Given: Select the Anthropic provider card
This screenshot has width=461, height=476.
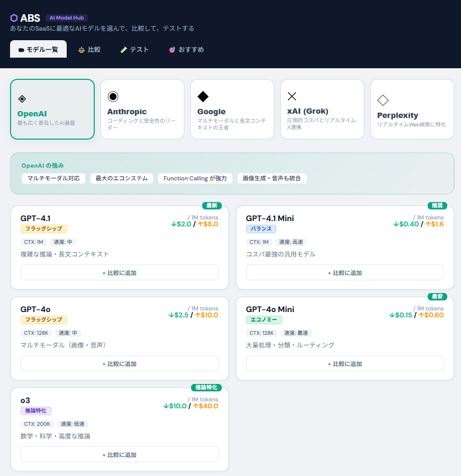Looking at the screenshot, I should pyautogui.click(x=142, y=109).
